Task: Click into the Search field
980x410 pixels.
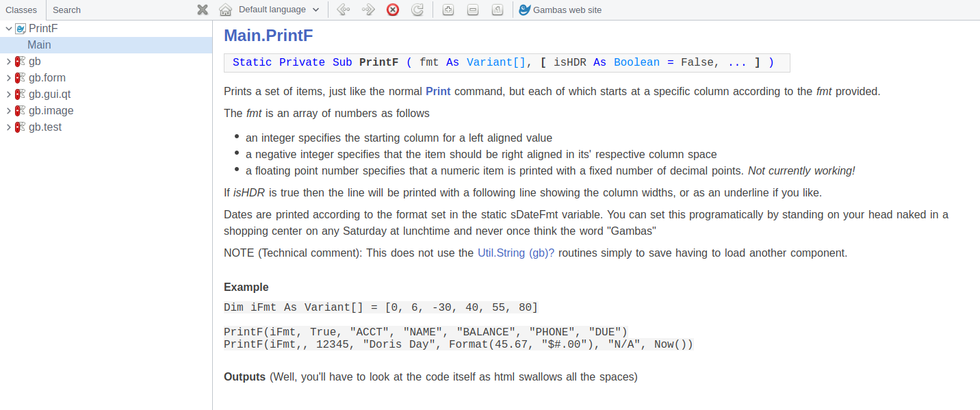Action: (x=120, y=10)
